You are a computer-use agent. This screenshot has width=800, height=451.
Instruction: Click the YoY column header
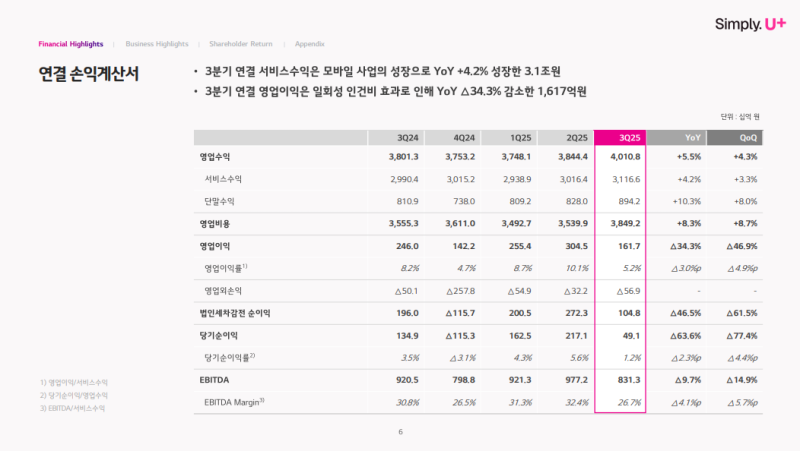pos(691,137)
